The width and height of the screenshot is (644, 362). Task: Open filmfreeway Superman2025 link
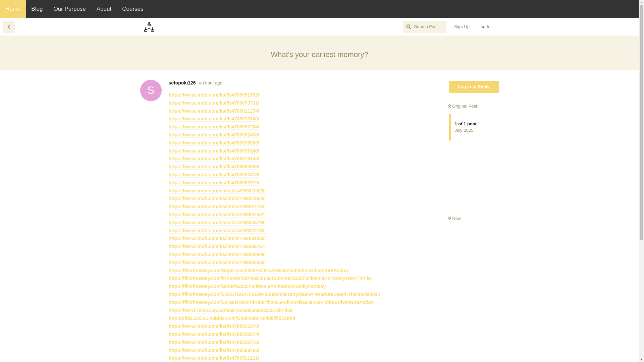pos(258,271)
